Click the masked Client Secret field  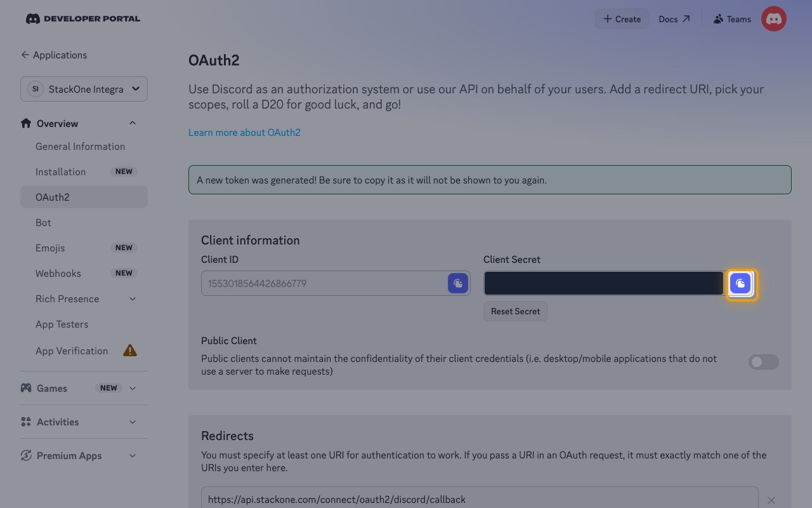pos(603,283)
